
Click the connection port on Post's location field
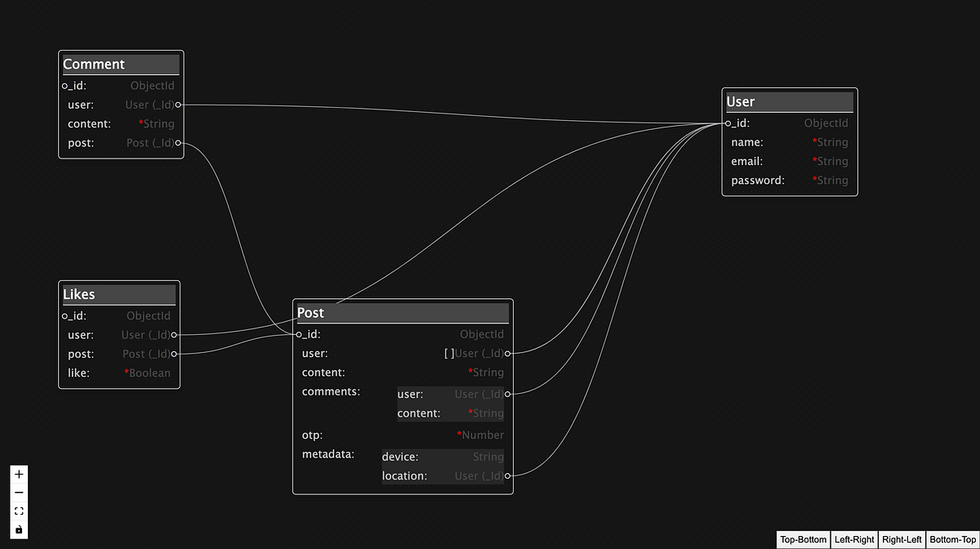(508, 475)
